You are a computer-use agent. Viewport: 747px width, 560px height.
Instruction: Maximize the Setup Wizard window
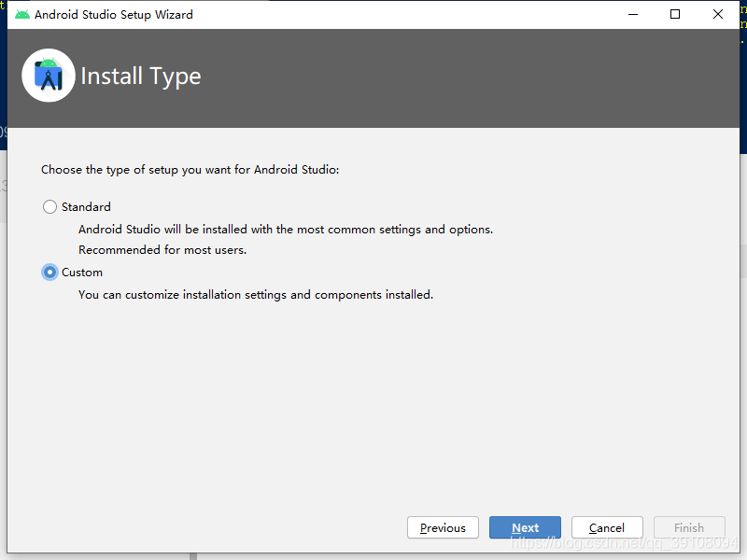(675, 14)
